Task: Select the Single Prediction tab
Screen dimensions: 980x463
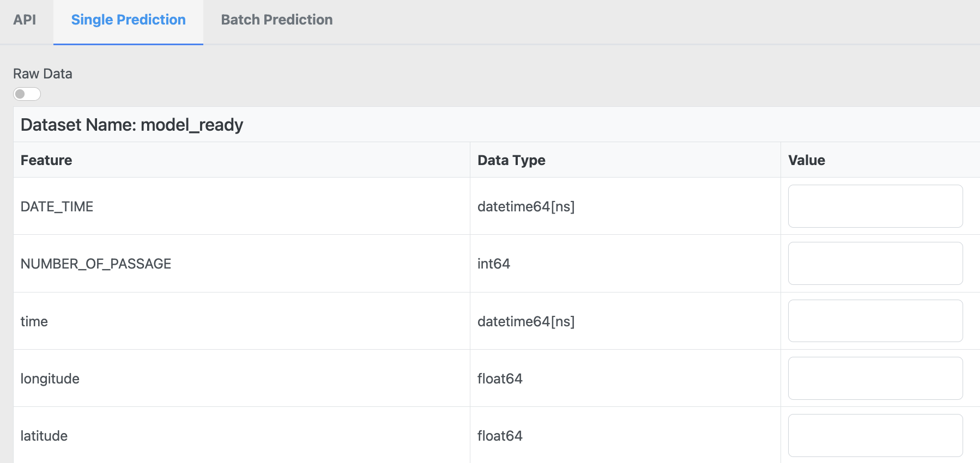Action: tap(128, 20)
